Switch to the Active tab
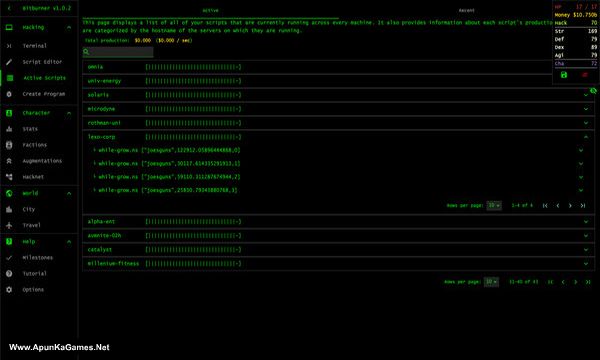 [210, 10]
